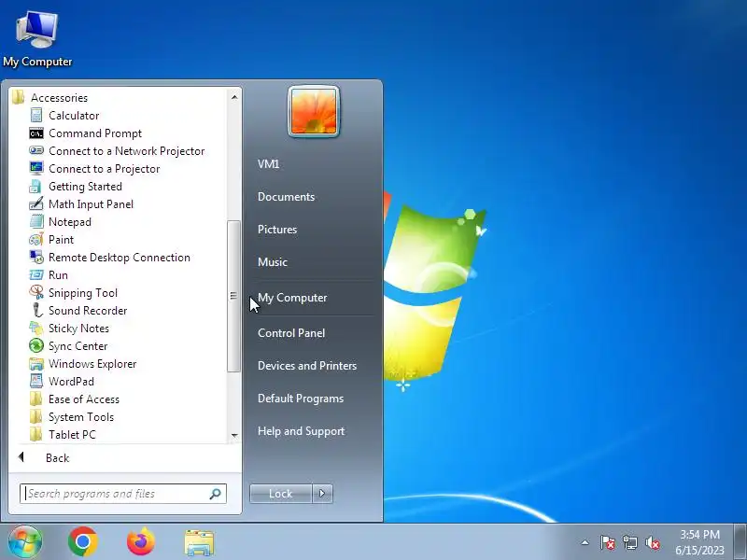Go Back to the main Start menu
Viewport: 747px width, 560px height.
57,457
